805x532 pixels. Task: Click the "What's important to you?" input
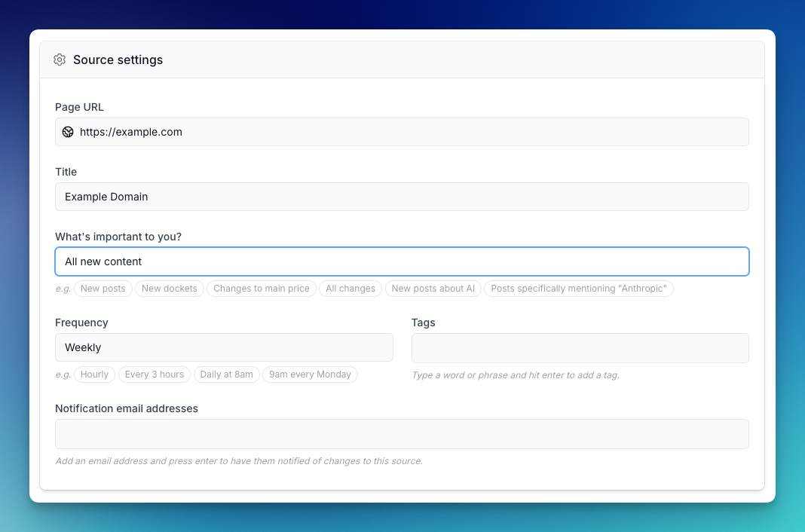click(x=402, y=261)
